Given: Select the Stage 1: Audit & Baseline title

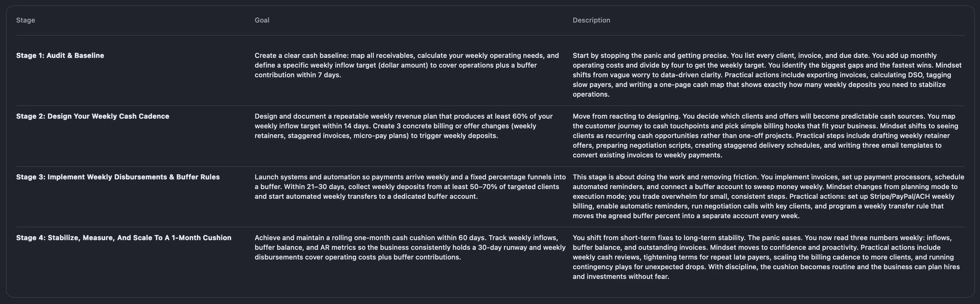Looking at the screenshot, I should 60,56.
